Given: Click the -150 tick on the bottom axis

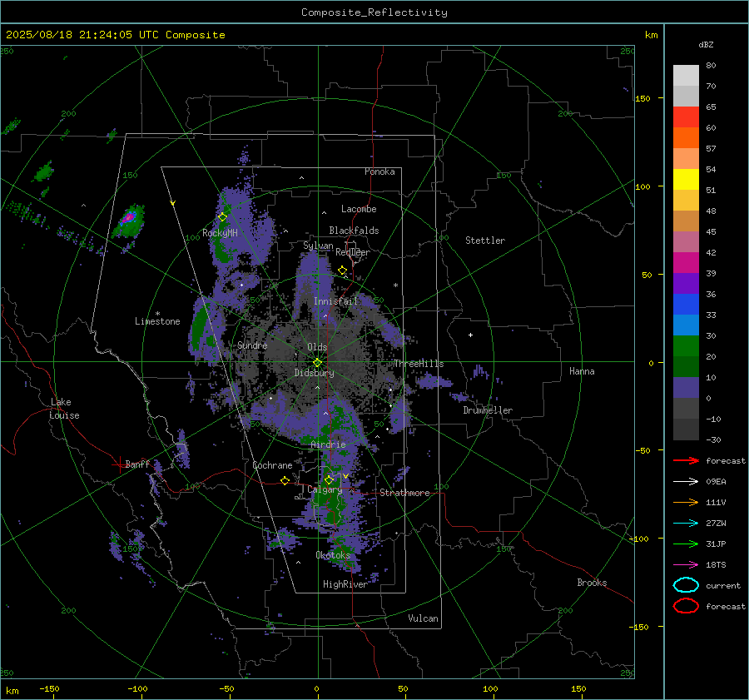Looking at the screenshot, I should tap(49, 689).
